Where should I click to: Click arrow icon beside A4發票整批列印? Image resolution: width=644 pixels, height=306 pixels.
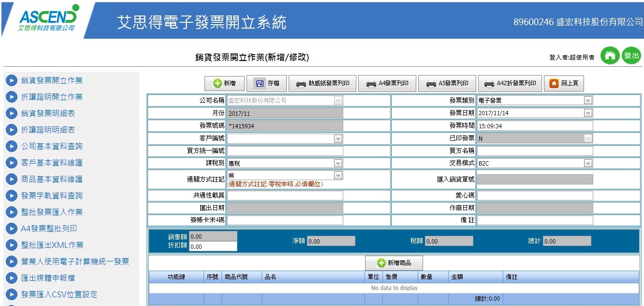point(11,229)
